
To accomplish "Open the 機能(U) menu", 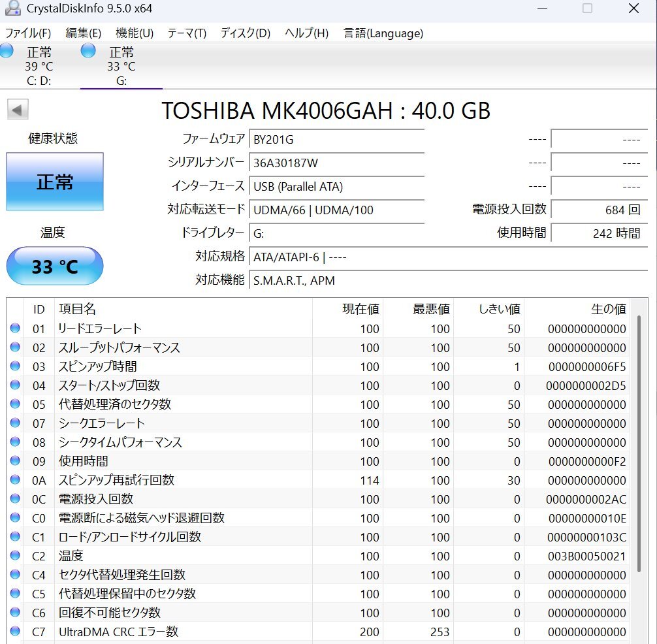I will click(x=135, y=33).
